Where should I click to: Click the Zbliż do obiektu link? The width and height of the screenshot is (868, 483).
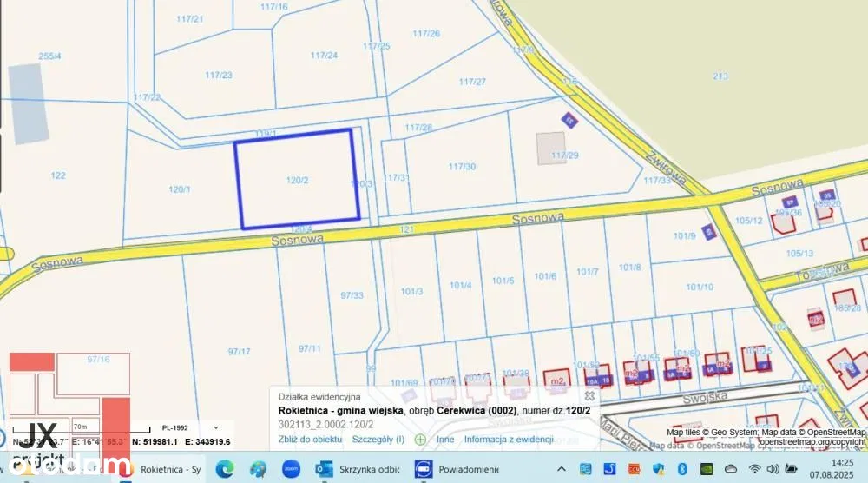click(310, 440)
